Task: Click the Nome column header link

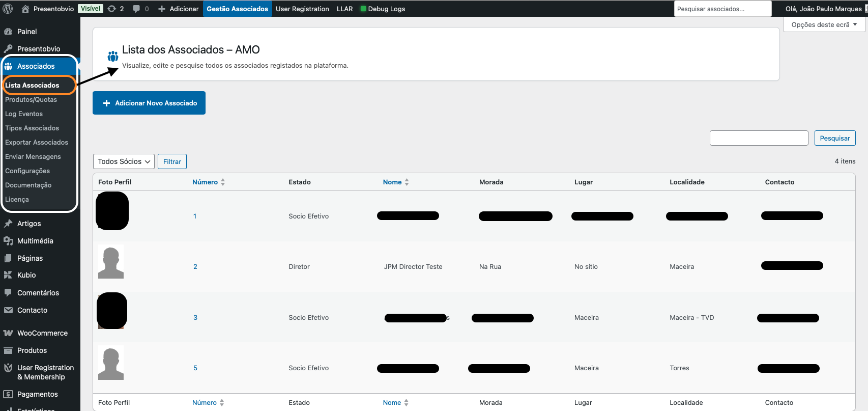Action: (392, 182)
